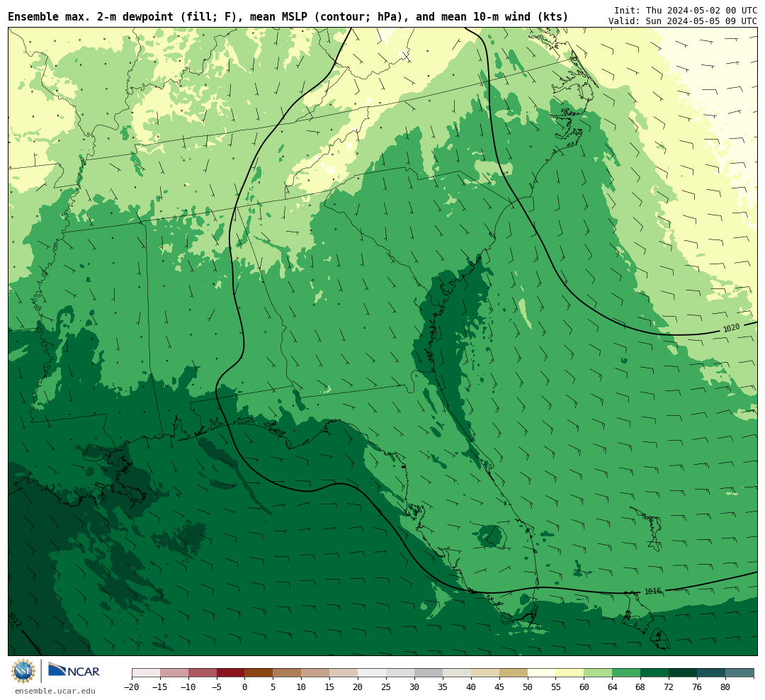The width and height of the screenshot is (765, 700).
Task: Click the colorbar segment between 5 and 10
Action: pos(288,673)
